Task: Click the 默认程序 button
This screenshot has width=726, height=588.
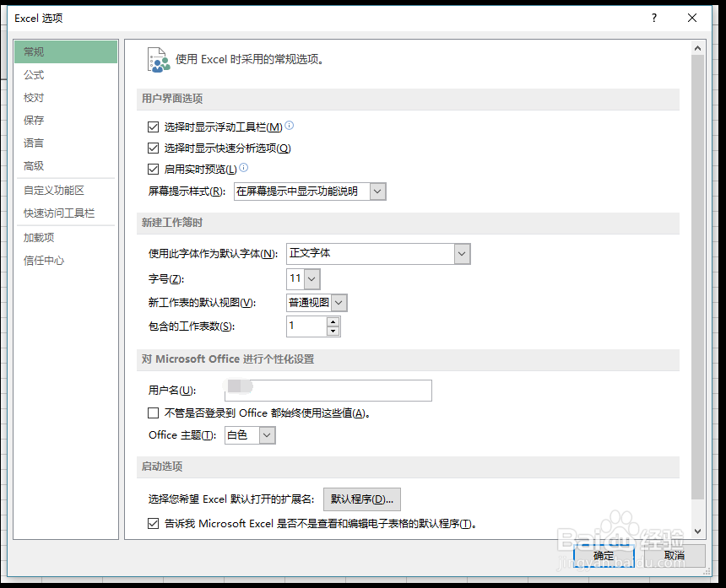Action: [362, 499]
